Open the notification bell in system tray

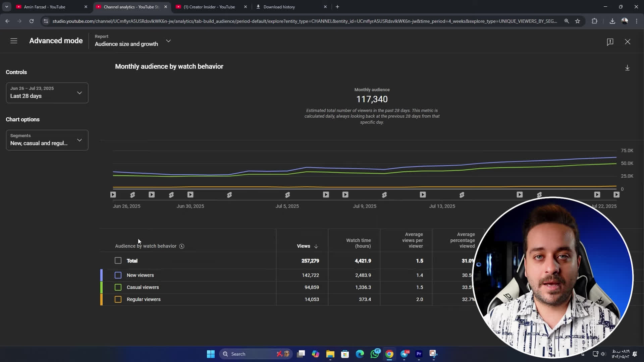[x=635, y=354]
